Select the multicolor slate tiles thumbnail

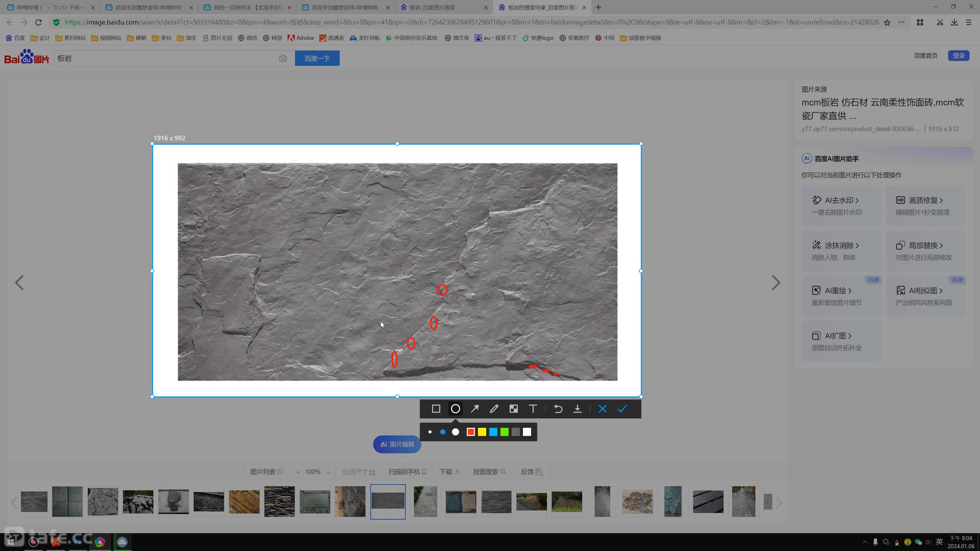point(637,502)
